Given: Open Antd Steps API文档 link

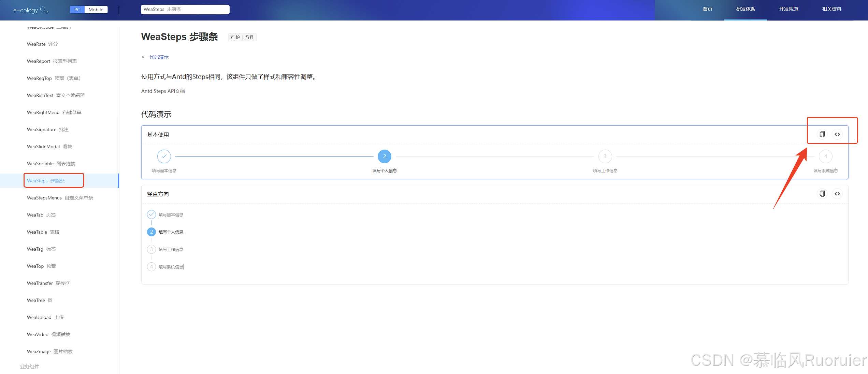Looking at the screenshot, I should click(163, 91).
